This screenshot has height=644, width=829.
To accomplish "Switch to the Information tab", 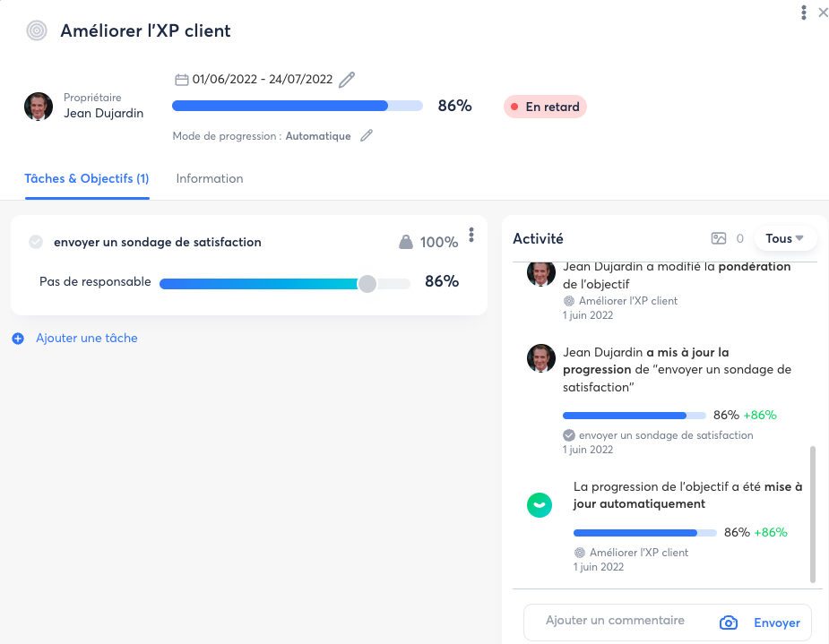I will click(210, 179).
